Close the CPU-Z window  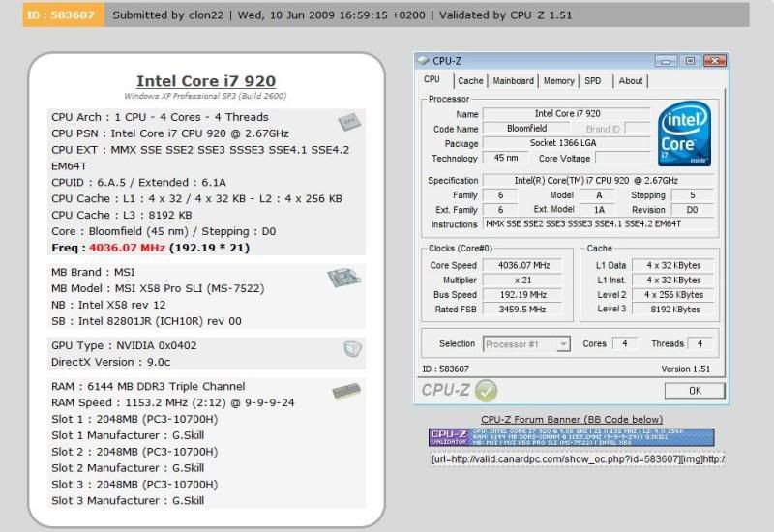[x=715, y=61]
